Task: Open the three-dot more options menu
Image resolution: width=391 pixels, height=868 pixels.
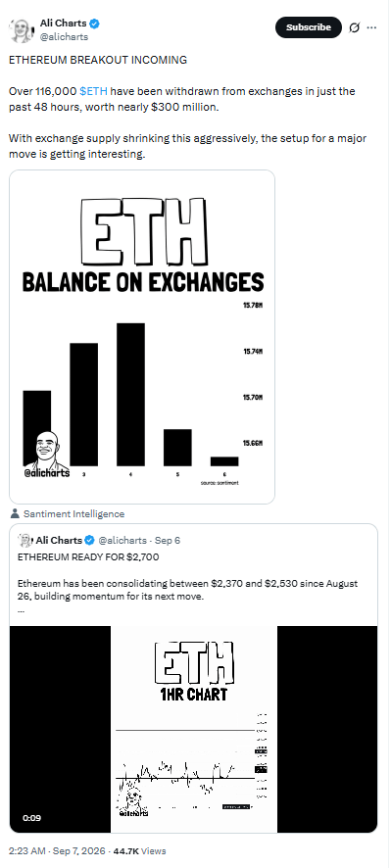Action: 371,27
